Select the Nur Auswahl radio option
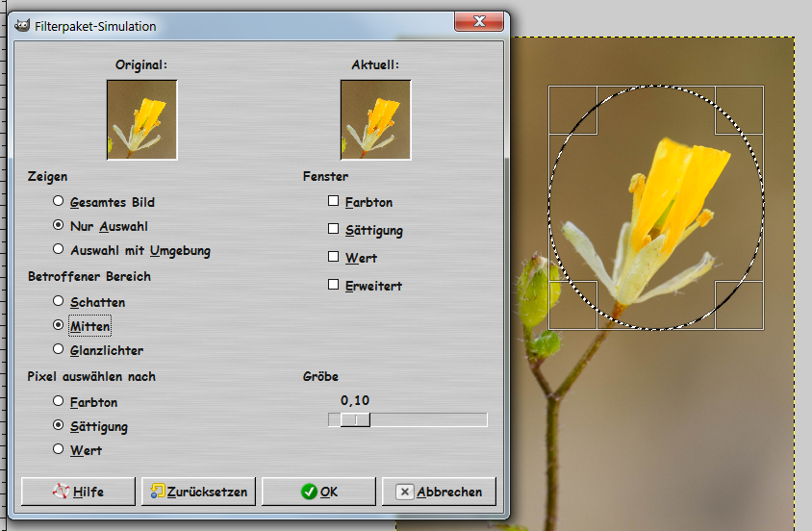 58,225
